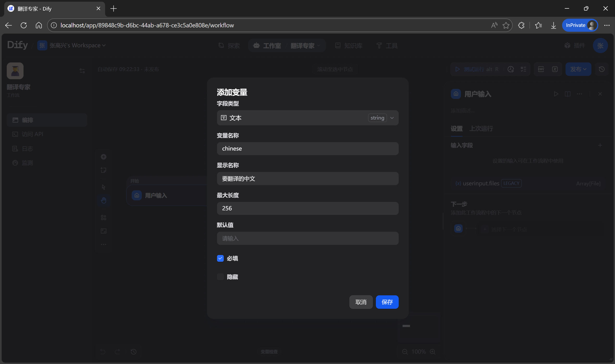Click the browser home icon

(x=39, y=25)
